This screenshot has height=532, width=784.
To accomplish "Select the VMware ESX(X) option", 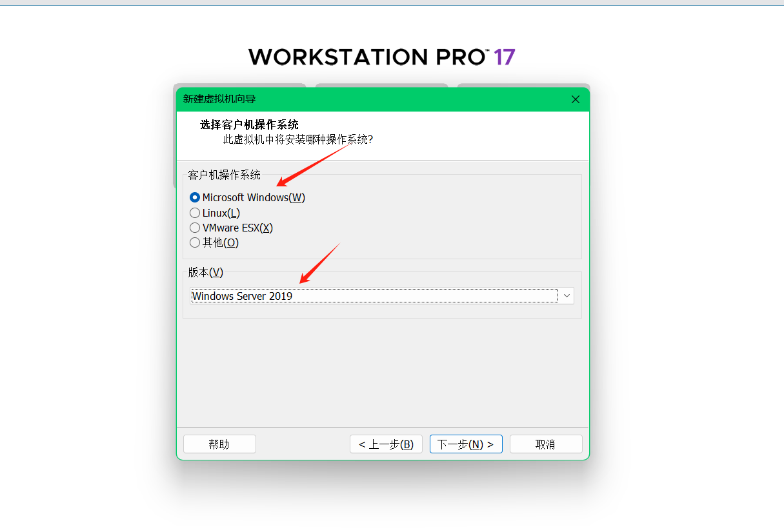I will point(195,228).
